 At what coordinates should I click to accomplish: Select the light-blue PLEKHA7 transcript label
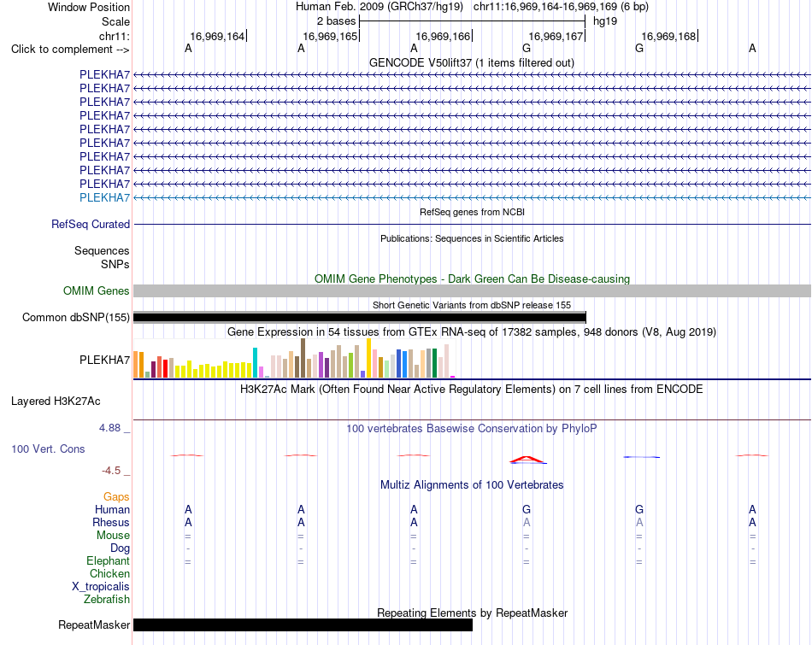click(104, 197)
